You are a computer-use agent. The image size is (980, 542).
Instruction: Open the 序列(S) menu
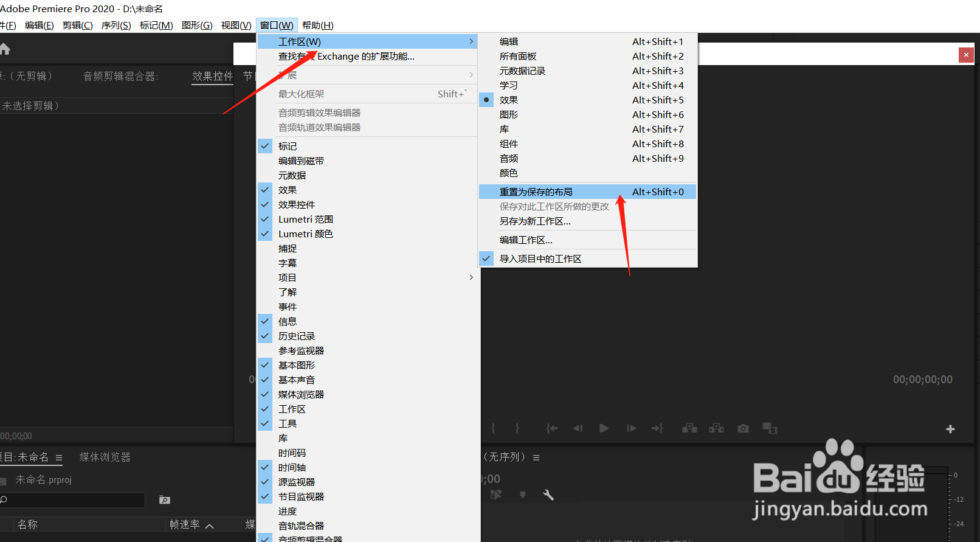[x=116, y=25]
